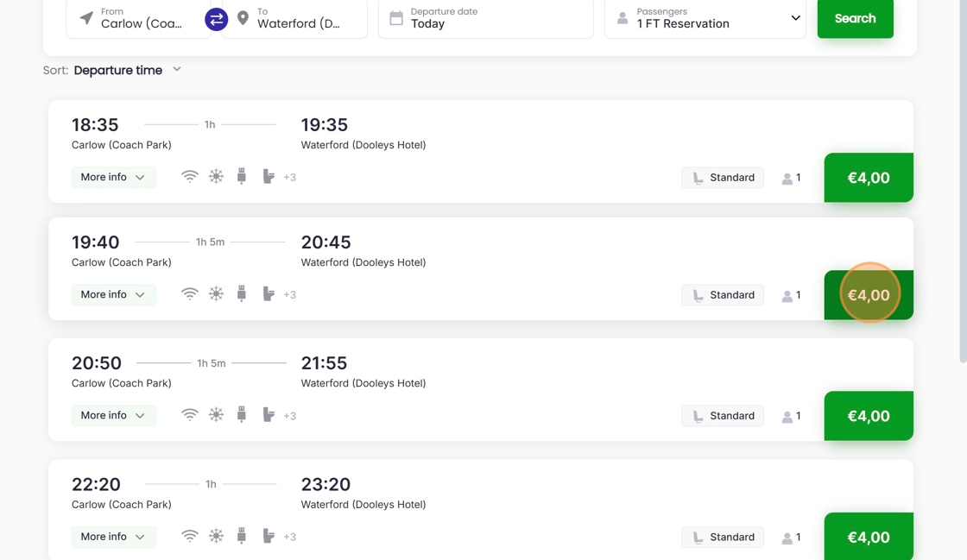Screen dimensions: 967x560
Task: Click the To Waterford destination field
Action: pyautogui.click(x=298, y=18)
